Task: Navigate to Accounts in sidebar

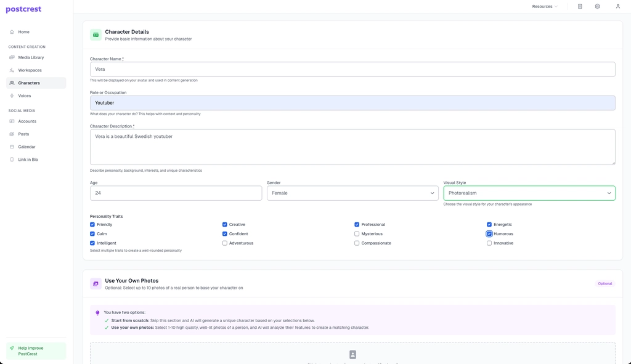Action: point(26,121)
